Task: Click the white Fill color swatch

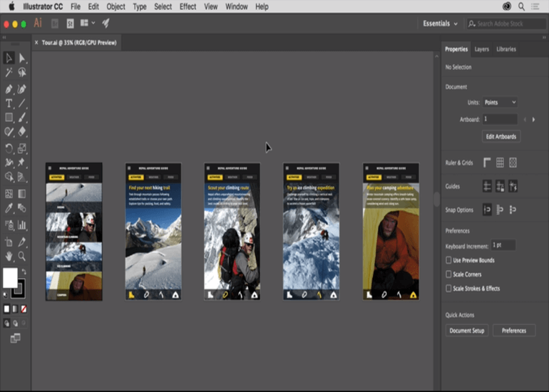Action: (10, 278)
